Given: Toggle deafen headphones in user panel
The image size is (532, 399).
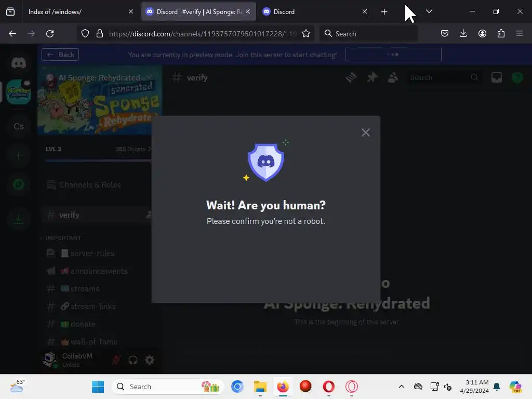Looking at the screenshot, I should tap(133, 360).
